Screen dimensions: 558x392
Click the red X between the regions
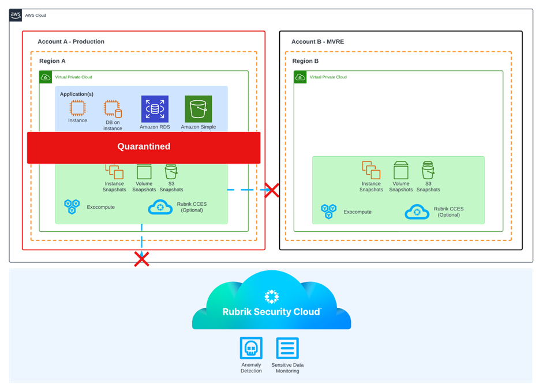271,190
